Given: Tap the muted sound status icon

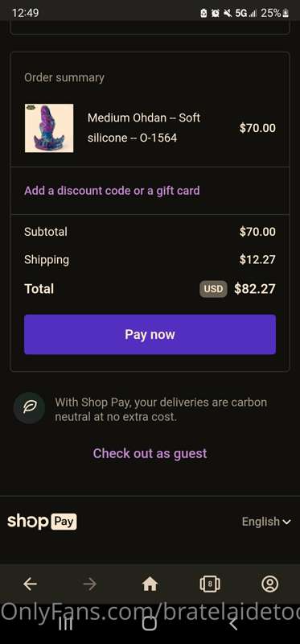Looking at the screenshot, I should (x=228, y=13).
